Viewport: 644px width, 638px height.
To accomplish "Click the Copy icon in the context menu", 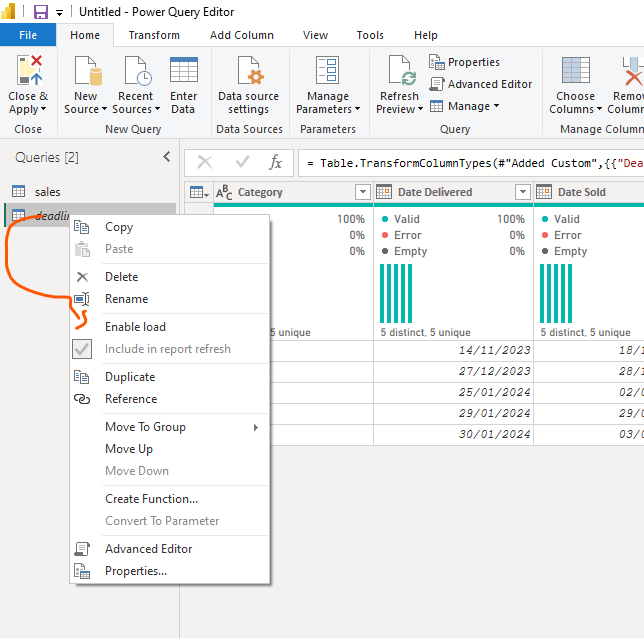I will point(82,227).
